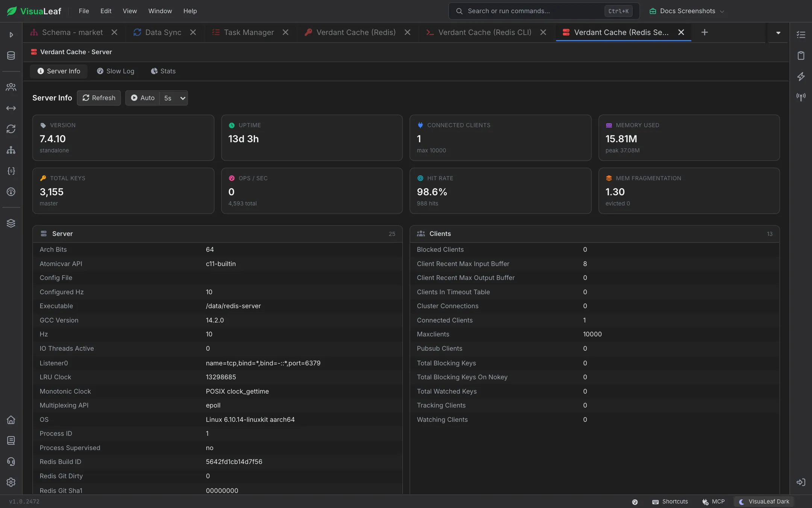Open the support headset sidebar icon
This screenshot has width=812, height=508.
[11, 461]
